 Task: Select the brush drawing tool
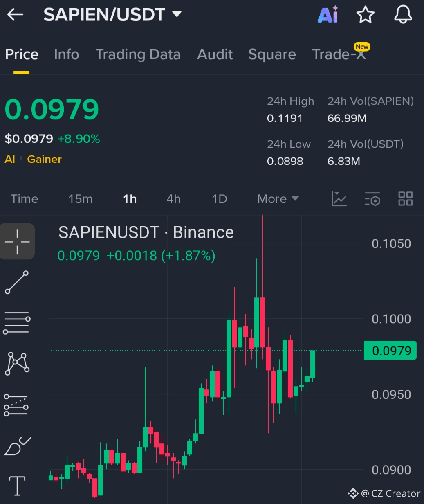(x=17, y=446)
